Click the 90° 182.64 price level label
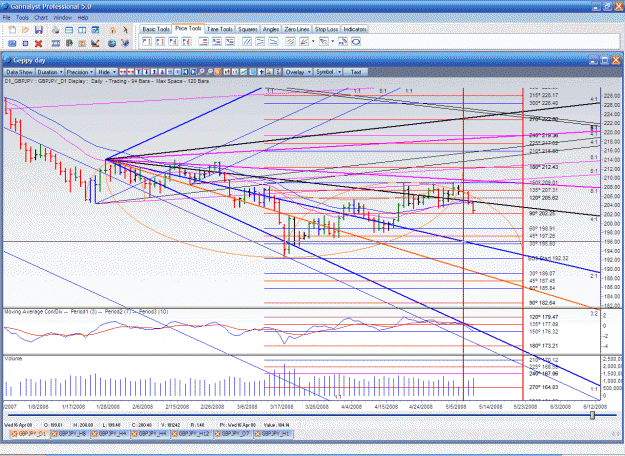Viewport: 625px width, 456px height. click(x=542, y=303)
